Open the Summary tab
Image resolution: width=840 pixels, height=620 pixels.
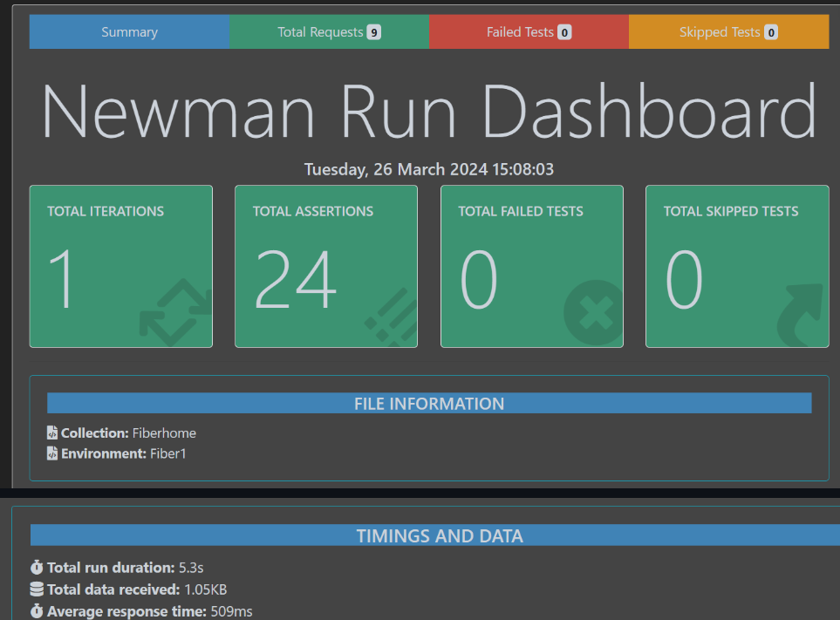129,32
